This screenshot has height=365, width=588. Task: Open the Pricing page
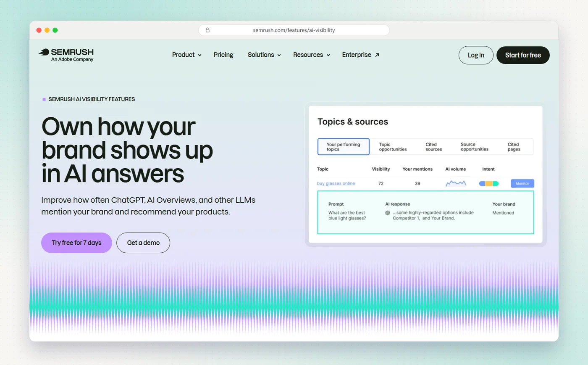pos(223,55)
